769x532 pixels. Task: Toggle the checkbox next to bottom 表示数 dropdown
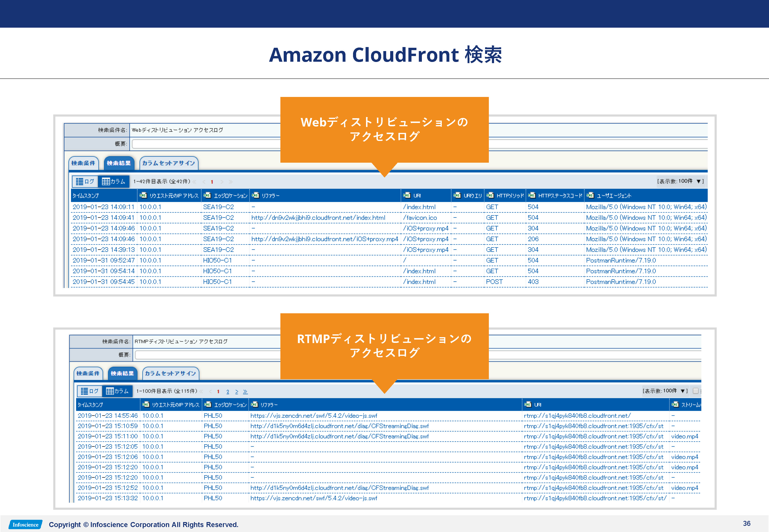(x=695, y=391)
